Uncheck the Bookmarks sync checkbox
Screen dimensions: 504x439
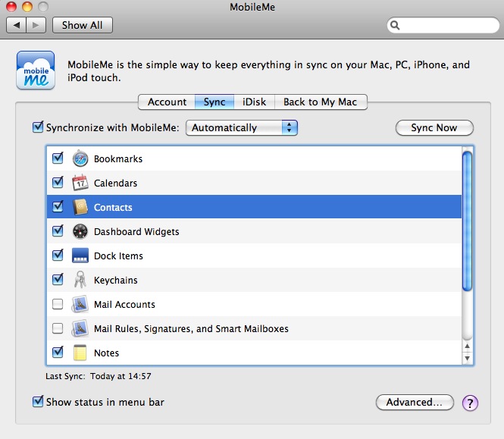click(x=58, y=158)
